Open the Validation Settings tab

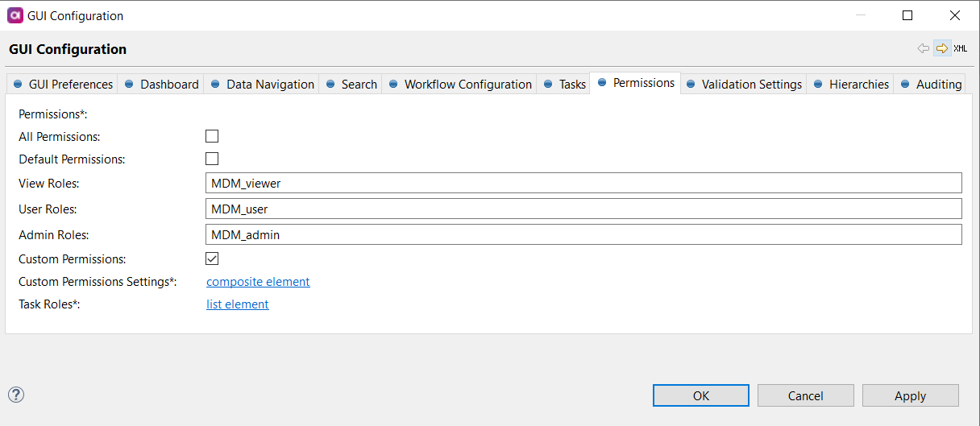[x=744, y=85]
